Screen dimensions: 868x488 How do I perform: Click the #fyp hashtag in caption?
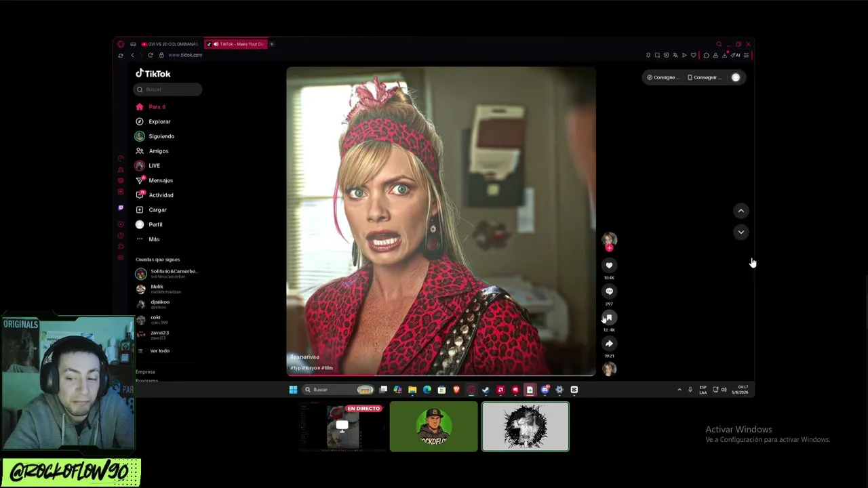(295, 368)
